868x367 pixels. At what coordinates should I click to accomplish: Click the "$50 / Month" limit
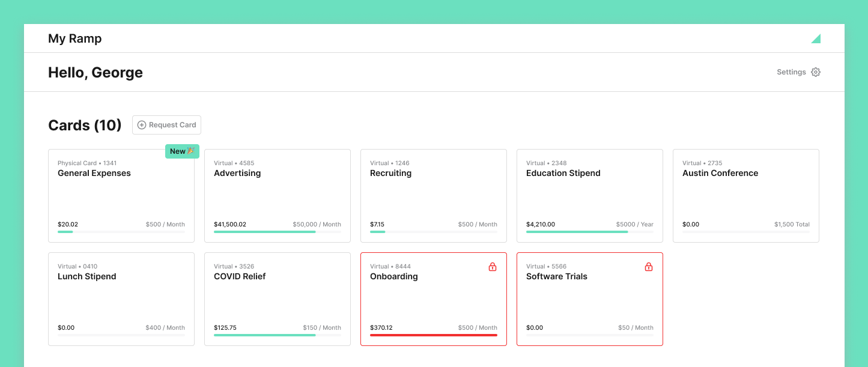tap(636, 327)
